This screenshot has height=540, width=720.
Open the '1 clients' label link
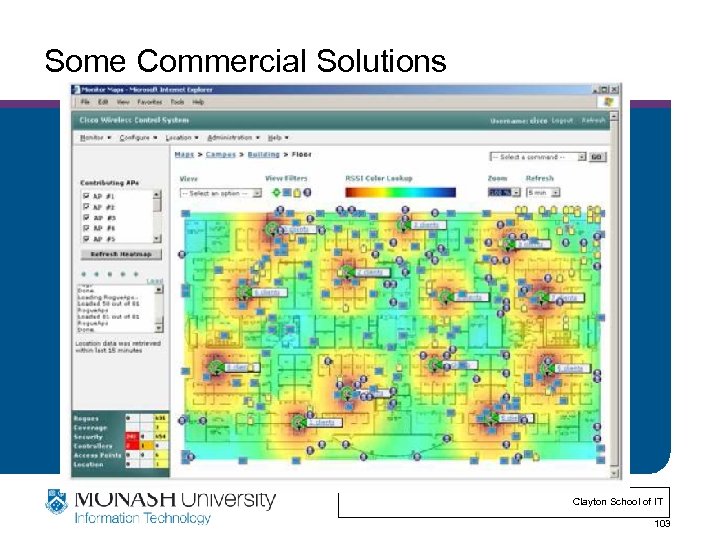(x=325, y=422)
